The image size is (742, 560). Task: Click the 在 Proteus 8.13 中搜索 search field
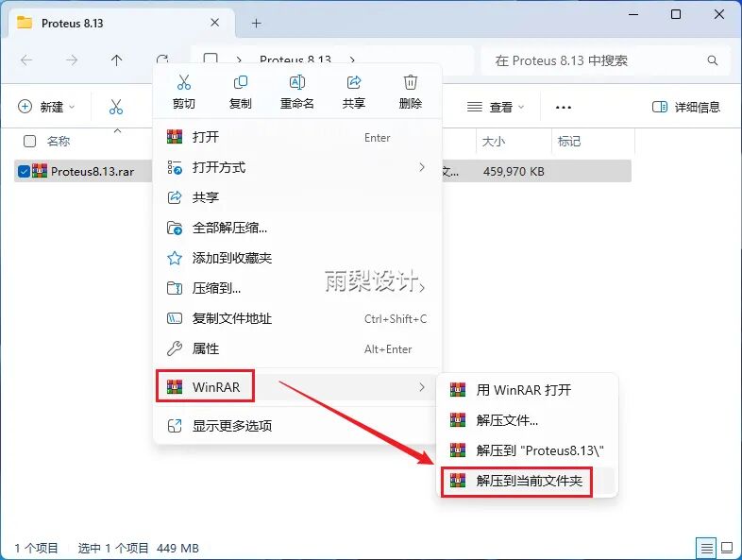pos(604,60)
